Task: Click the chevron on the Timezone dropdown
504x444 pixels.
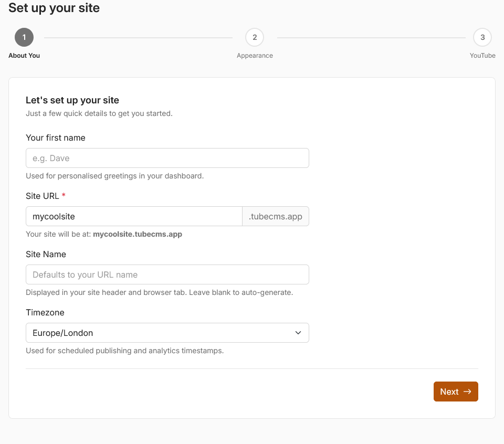Action: pyautogui.click(x=298, y=332)
